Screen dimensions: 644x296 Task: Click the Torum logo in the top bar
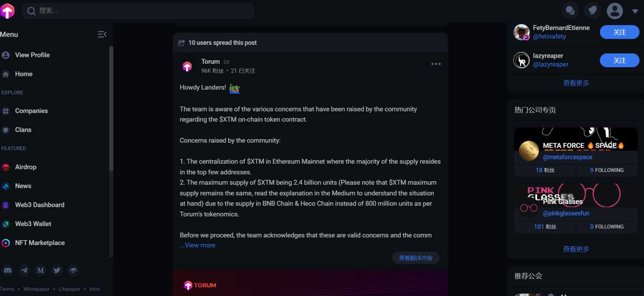8,10
